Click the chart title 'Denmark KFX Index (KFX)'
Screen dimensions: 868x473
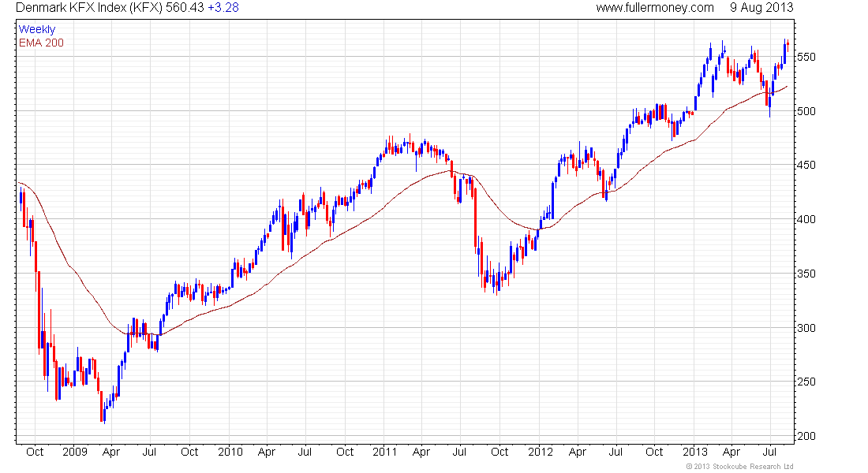tap(89, 8)
